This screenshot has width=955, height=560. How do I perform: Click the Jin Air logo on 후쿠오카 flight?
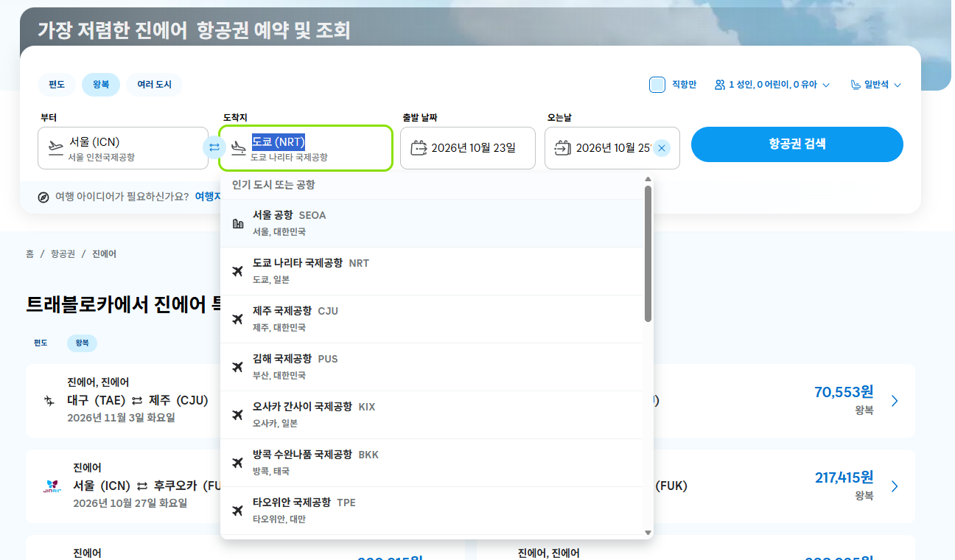52,486
